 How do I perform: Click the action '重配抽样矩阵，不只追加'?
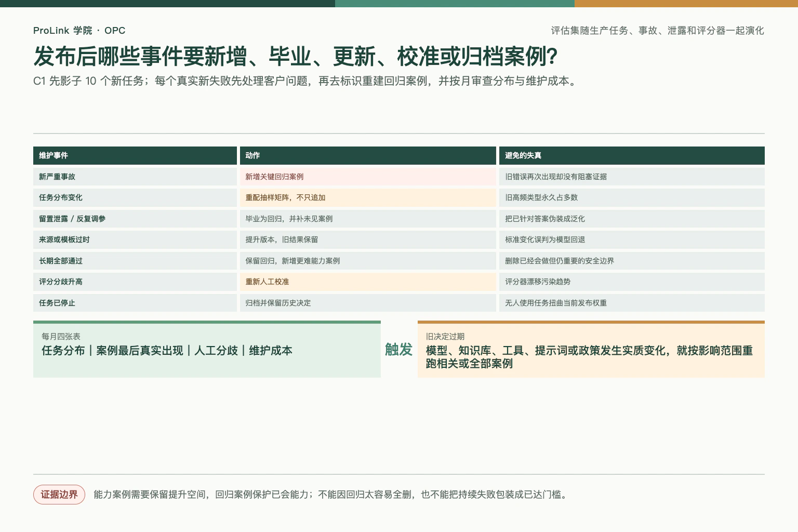click(x=368, y=197)
